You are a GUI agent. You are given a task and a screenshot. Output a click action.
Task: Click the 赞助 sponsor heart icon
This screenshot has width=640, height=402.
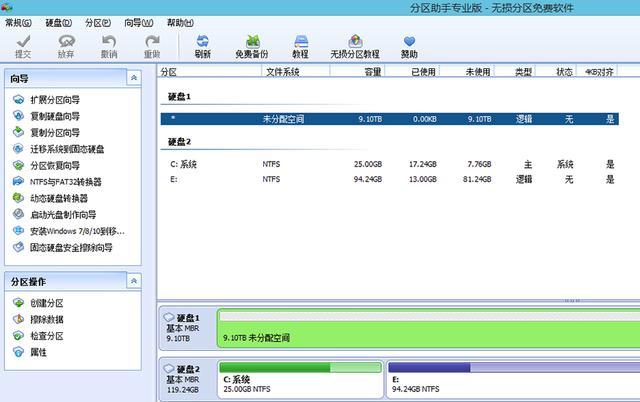[409, 44]
